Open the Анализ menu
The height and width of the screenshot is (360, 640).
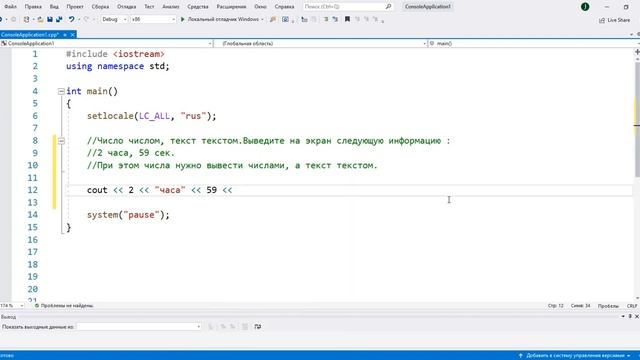(171, 7)
